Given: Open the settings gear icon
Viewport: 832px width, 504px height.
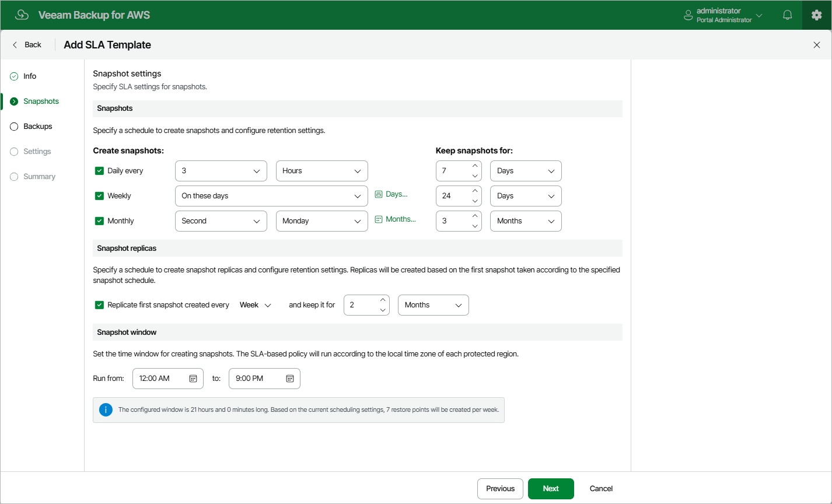Looking at the screenshot, I should [x=816, y=15].
